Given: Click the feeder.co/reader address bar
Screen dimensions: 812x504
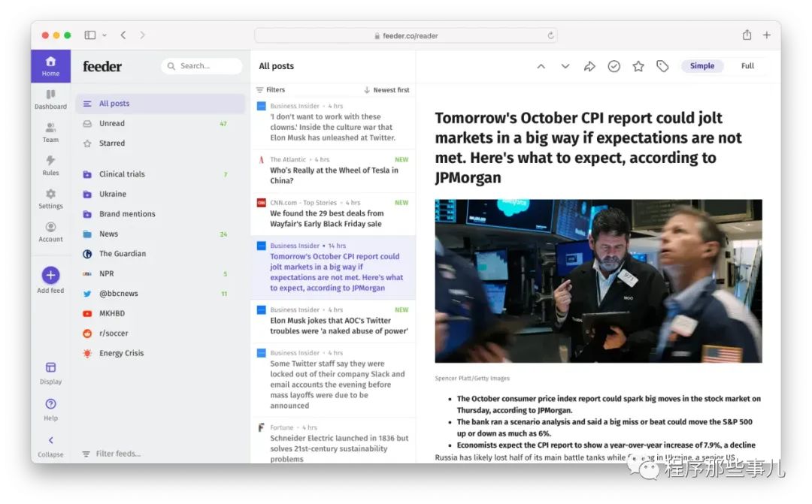Looking at the screenshot, I should pos(406,35).
